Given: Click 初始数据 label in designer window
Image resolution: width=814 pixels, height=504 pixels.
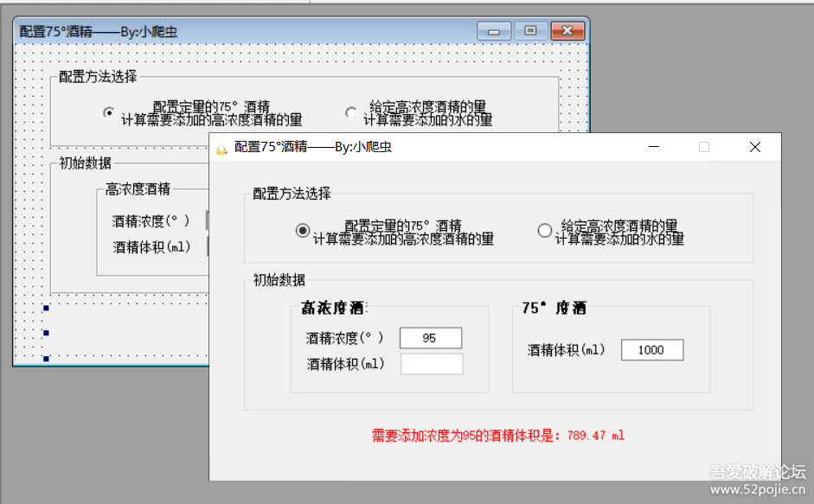Looking at the screenshot, I should (x=85, y=163).
